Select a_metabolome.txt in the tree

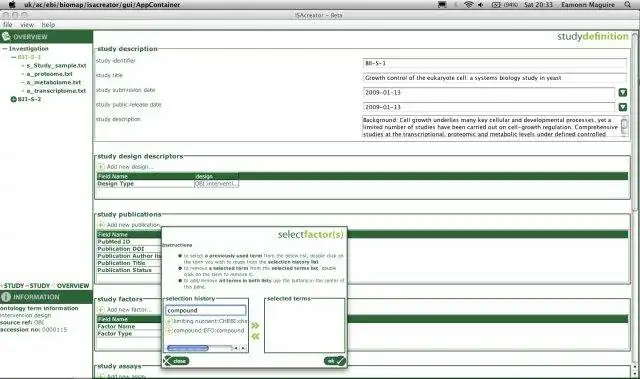click(53, 82)
